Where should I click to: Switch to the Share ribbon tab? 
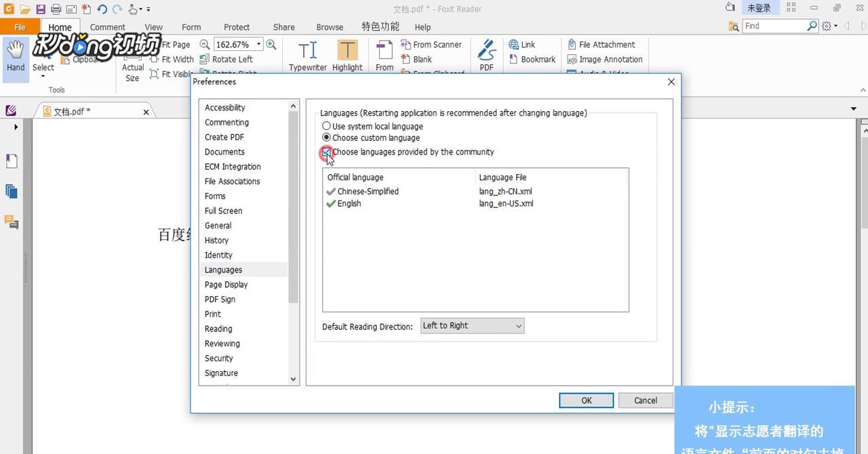pos(283,27)
